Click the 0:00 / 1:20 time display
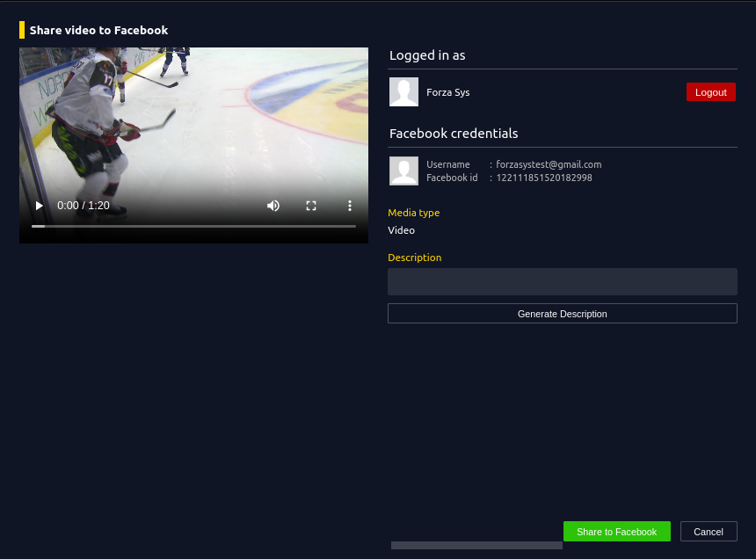Screen dimensions: 756x559 click(84, 206)
